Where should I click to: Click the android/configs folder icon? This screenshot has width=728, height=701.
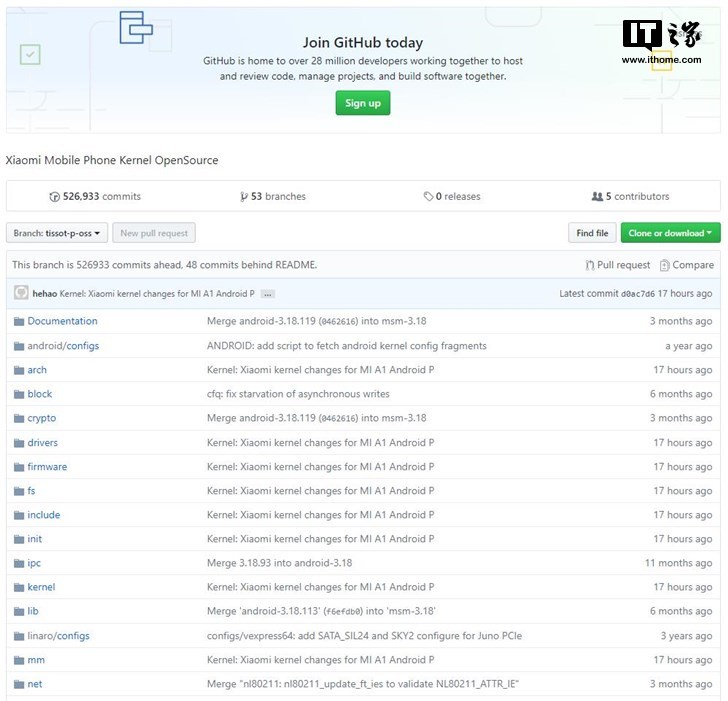[x=19, y=346]
